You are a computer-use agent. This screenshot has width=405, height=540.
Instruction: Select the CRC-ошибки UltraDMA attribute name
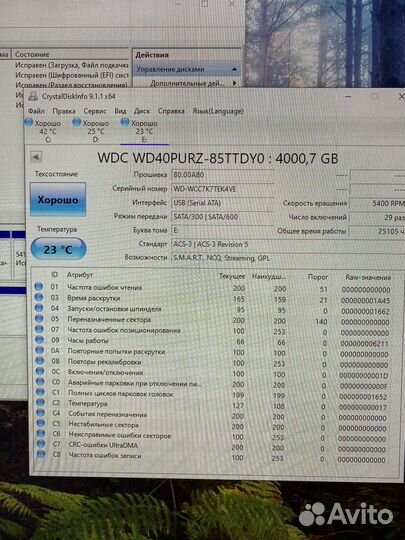click(x=103, y=445)
